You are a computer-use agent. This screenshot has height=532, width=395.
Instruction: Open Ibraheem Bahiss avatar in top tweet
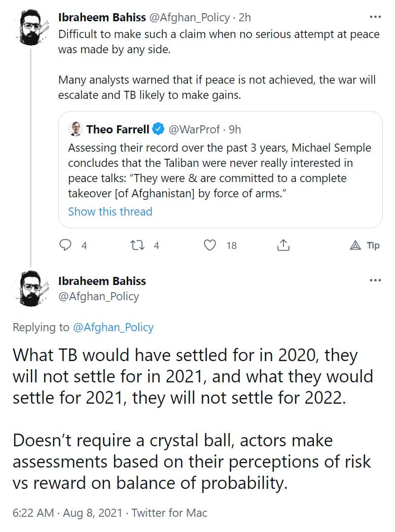31,28
